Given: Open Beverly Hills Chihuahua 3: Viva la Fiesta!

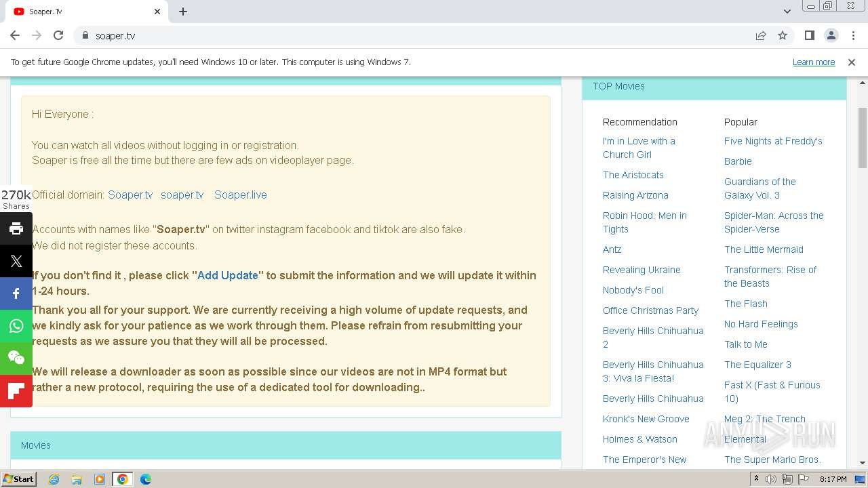Looking at the screenshot, I should (x=653, y=371).
